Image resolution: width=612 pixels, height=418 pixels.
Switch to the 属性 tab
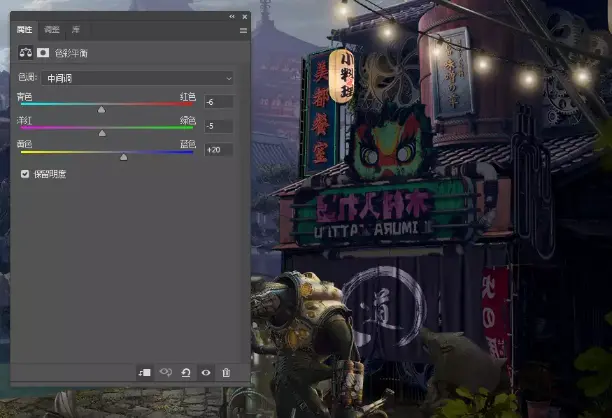[x=24, y=30]
